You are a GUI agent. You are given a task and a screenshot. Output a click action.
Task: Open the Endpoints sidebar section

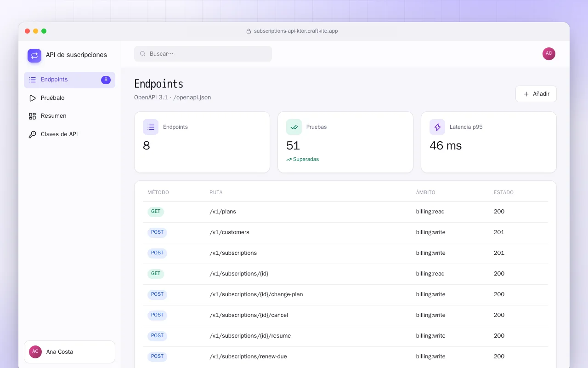click(x=69, y=80)
